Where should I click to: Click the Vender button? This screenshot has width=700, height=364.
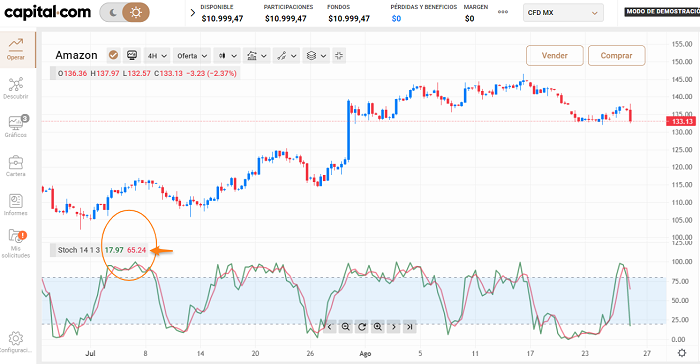(x=554, y=55)
